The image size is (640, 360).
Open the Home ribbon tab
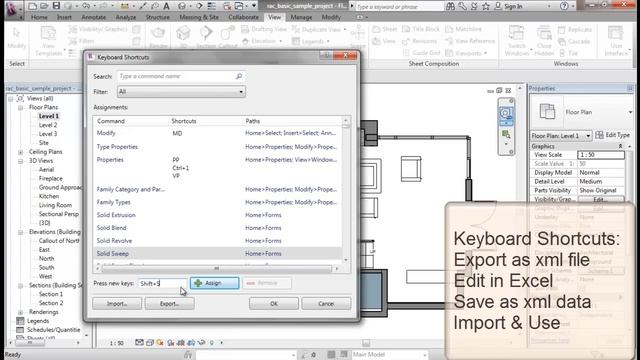(39, 17)
